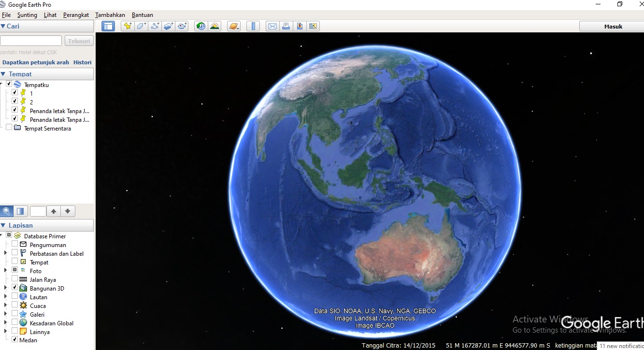Click the envelope icon for Pengumuman layer
The width and height of the screenshot is (644, 350).
click(x=23, y=245)
